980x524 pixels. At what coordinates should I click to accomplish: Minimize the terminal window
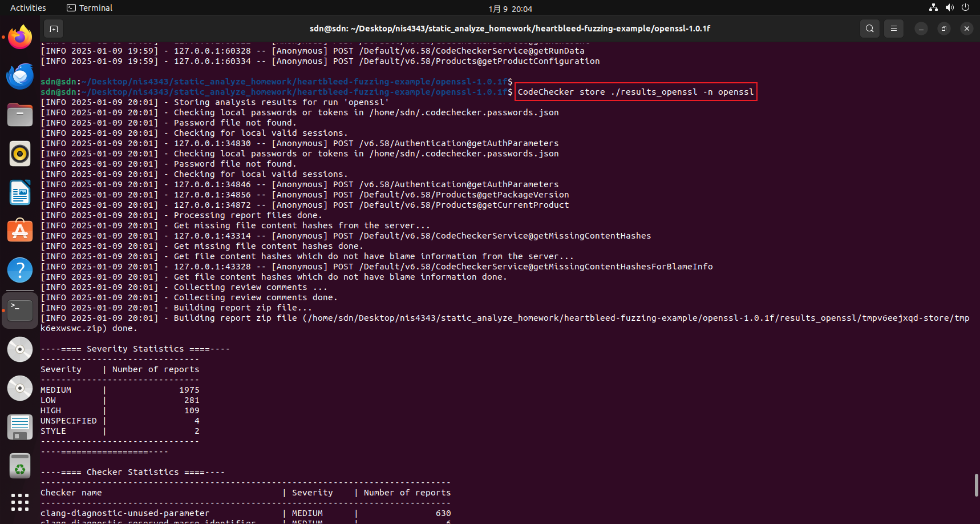click(921, 29)
